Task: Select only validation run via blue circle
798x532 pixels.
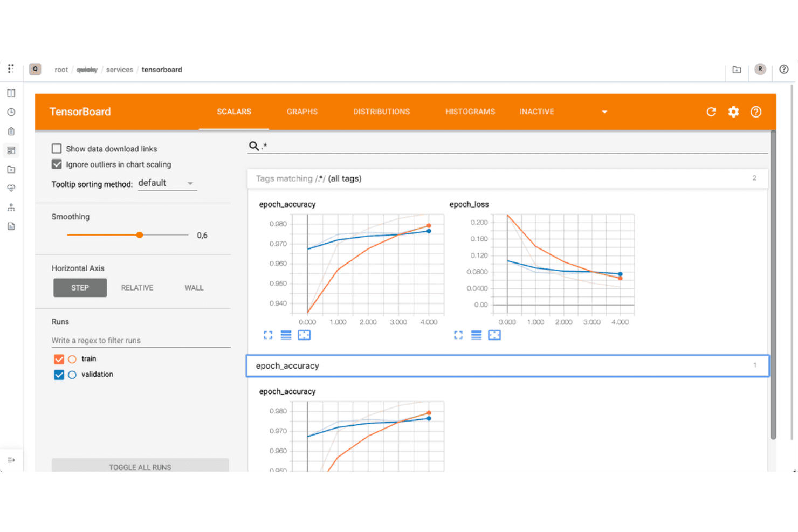Action: (72, 375)
